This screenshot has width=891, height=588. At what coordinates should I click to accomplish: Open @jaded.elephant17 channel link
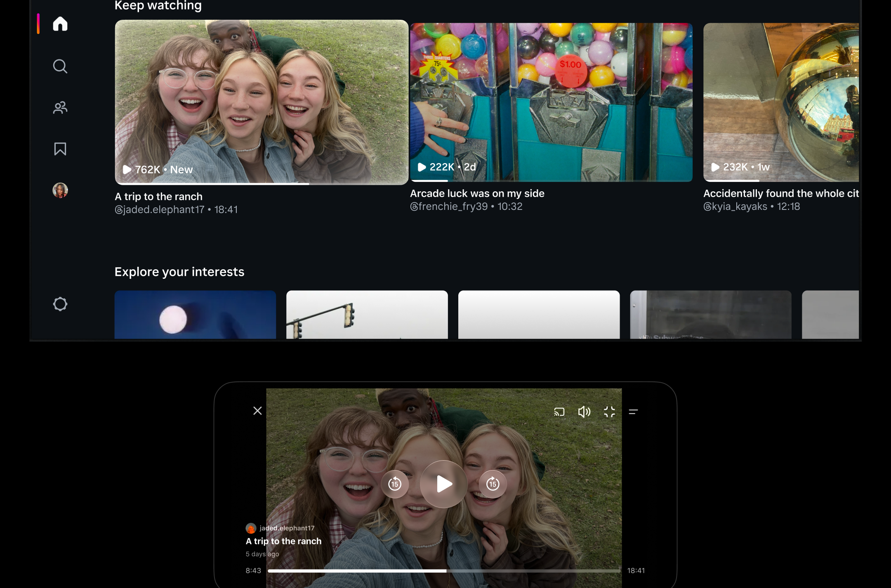pos(159,209)
